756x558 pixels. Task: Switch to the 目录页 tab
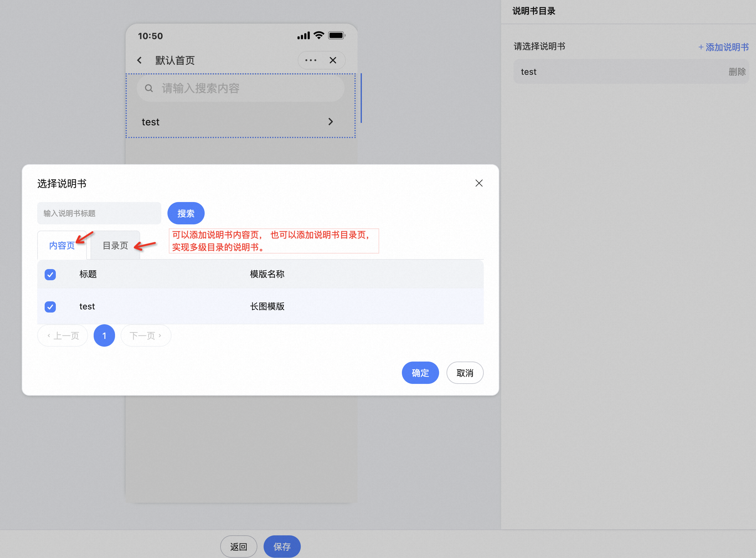[115, 245]
